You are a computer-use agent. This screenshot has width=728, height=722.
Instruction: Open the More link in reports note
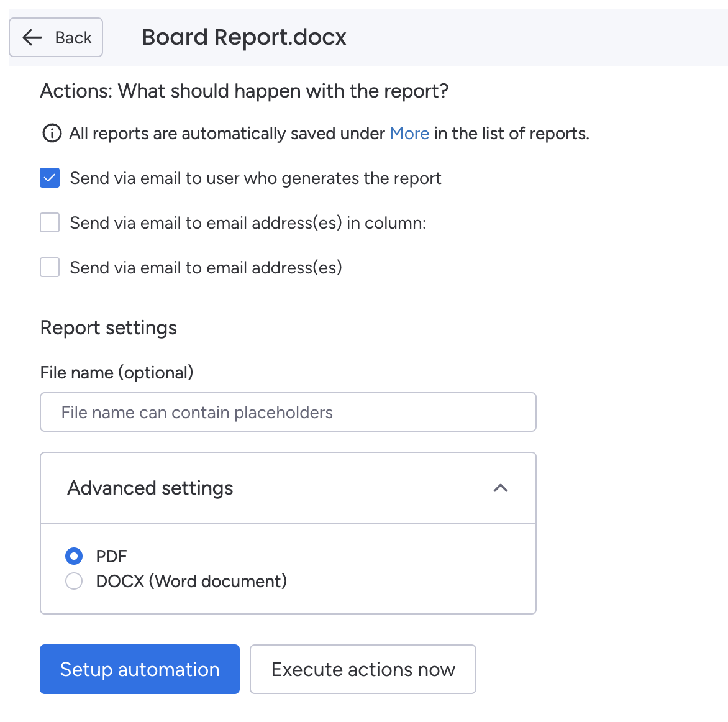[x=409, y=134]
